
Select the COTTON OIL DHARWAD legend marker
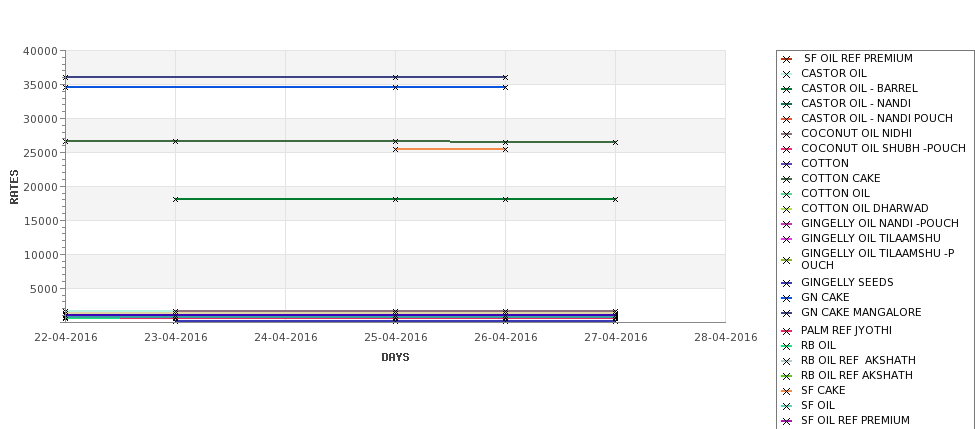click(x=786, y=209)
